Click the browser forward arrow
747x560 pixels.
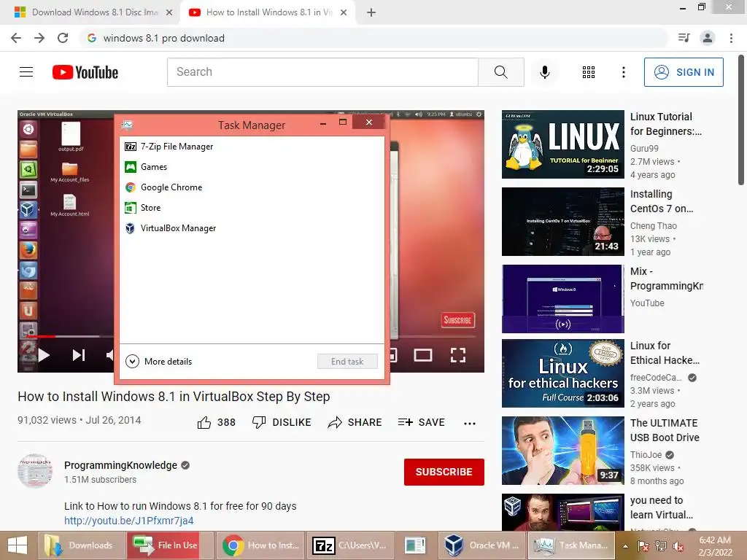point(39,38)
